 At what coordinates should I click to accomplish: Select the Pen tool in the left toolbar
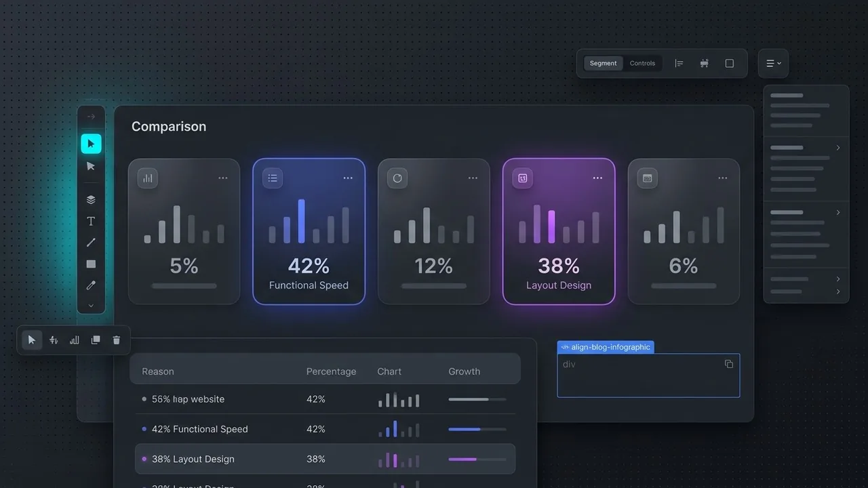(x=91, y=242)
